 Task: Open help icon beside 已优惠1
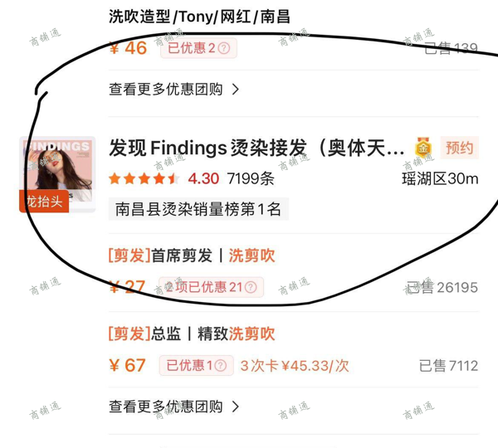(221, 365)
